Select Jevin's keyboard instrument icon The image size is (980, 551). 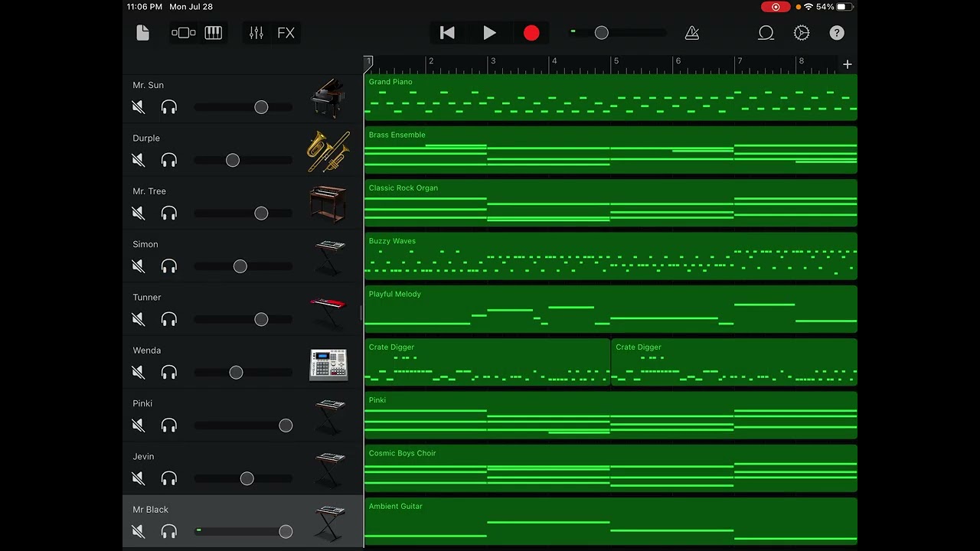point(330,470)
